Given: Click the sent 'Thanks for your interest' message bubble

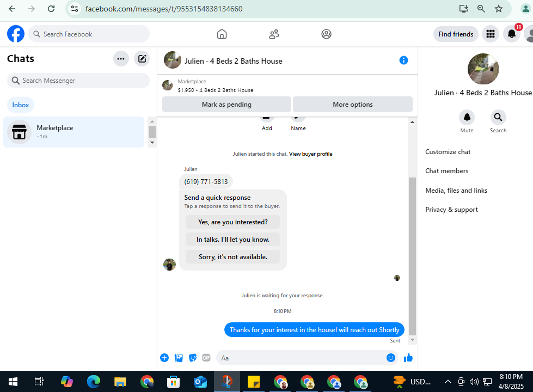Looking at the screenshot, I should 314,330.
